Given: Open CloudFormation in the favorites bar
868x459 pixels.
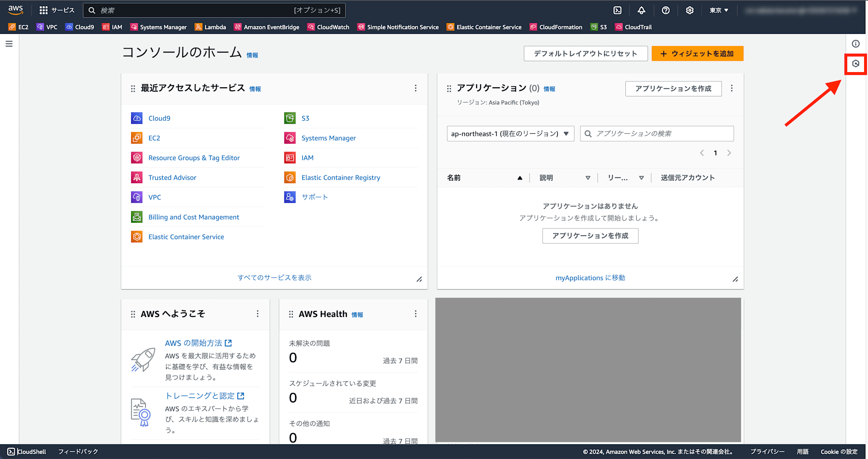Looking at the screenshot, I should [x=556, y=27].
